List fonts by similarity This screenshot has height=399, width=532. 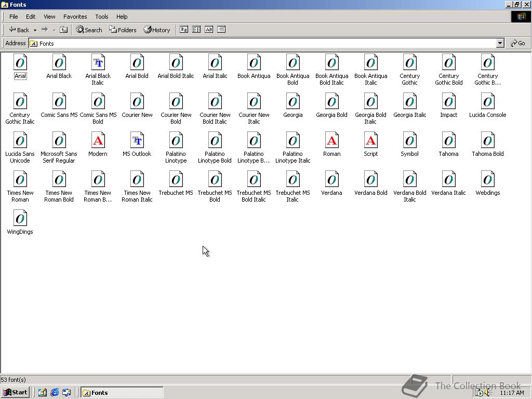point(209,30)
